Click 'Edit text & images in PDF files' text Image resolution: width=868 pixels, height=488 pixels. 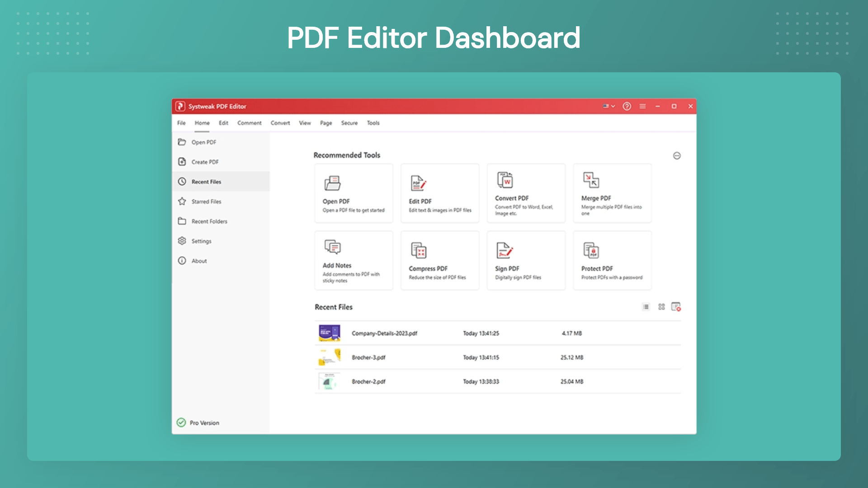coord(440,211)
